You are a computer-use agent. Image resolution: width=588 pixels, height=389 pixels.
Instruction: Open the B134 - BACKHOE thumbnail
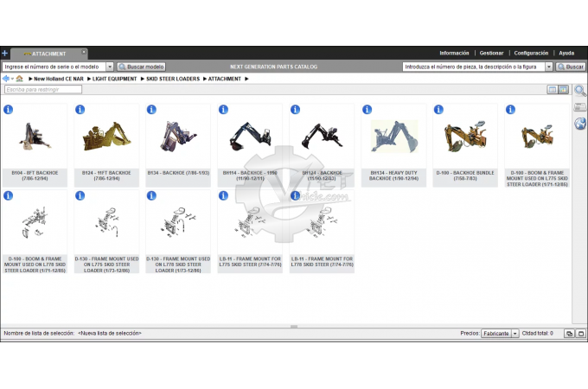(x=178, y=137)
